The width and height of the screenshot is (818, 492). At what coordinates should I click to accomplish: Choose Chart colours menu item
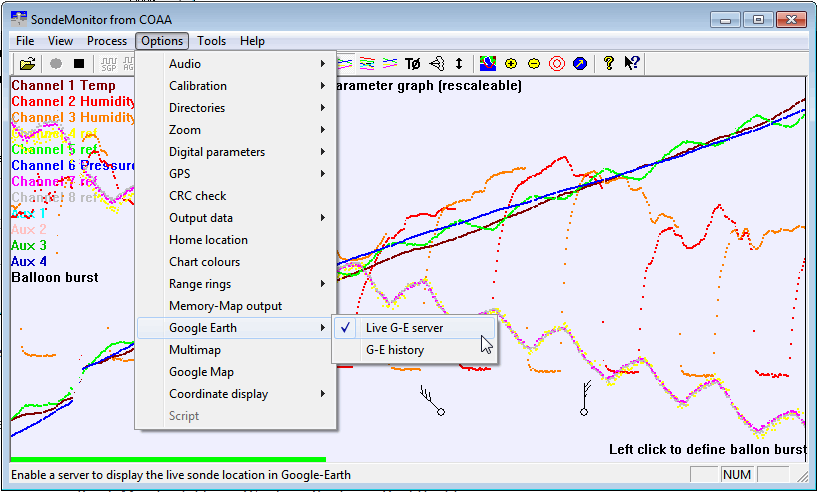point(235,262)
